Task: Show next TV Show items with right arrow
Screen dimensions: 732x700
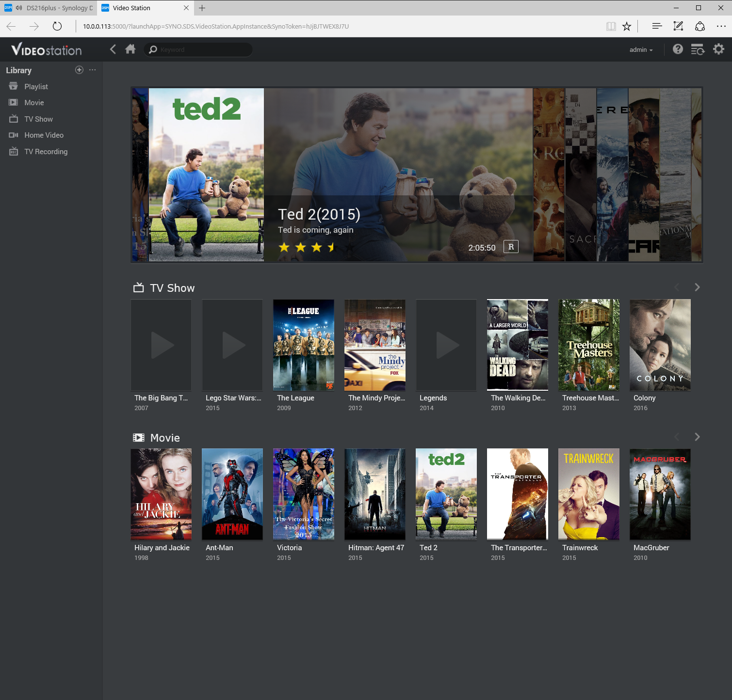Action: click(x=697, y=287)
